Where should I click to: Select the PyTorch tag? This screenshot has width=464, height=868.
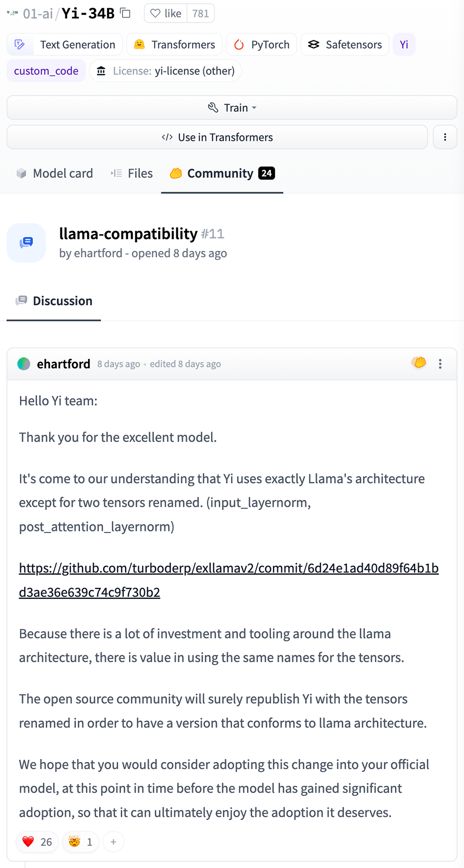pyautogui.click(x=262, y=45)
